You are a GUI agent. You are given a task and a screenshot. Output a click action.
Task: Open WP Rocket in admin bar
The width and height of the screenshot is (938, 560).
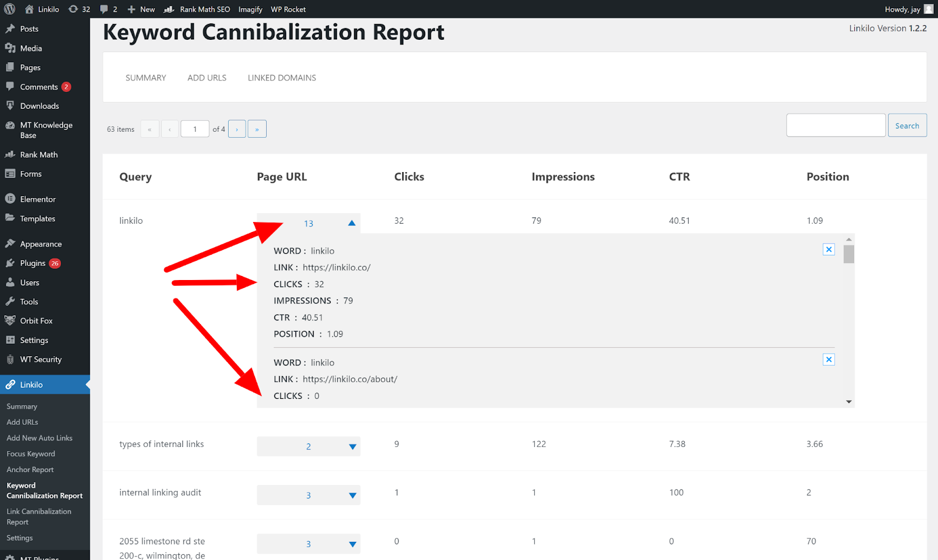point(288,9)
